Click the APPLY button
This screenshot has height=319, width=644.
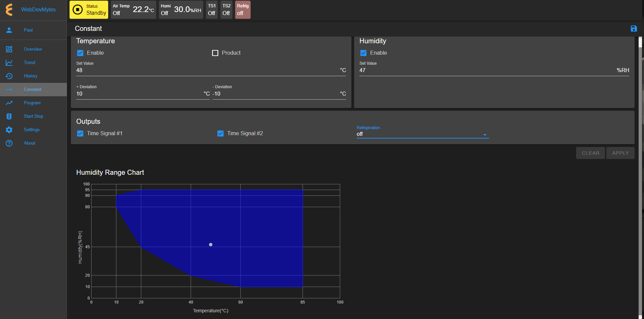coord(620,153)
